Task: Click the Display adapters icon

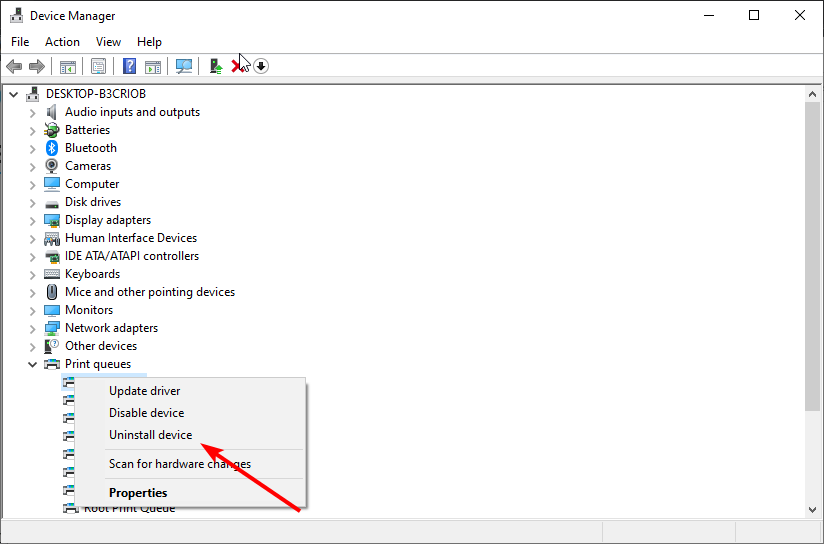Action: (52, 220)
